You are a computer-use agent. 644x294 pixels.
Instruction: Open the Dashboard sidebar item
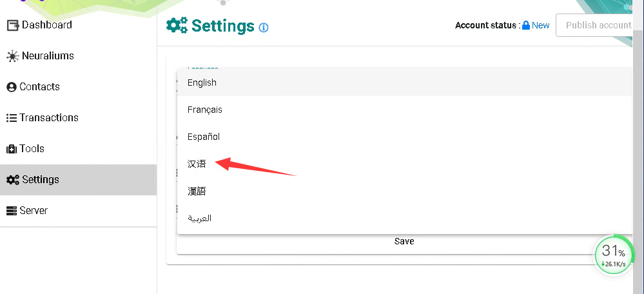(78, 25)
